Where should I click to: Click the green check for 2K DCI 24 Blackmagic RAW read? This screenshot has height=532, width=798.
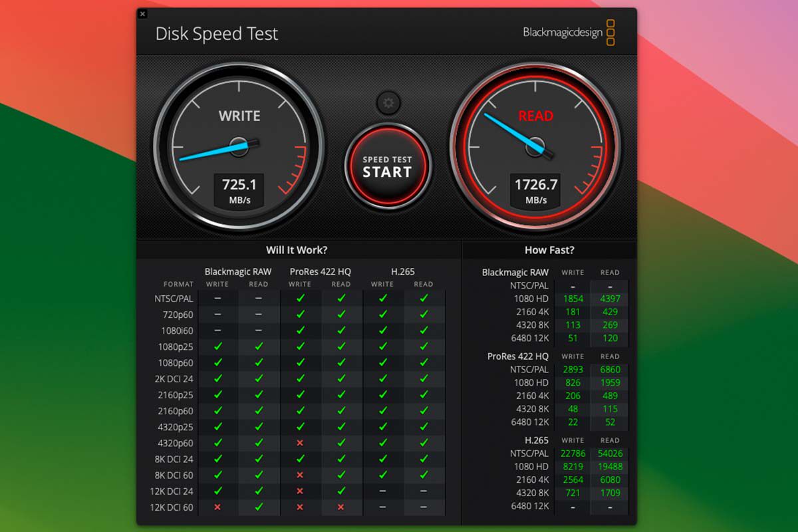click(x=259, y=378)
